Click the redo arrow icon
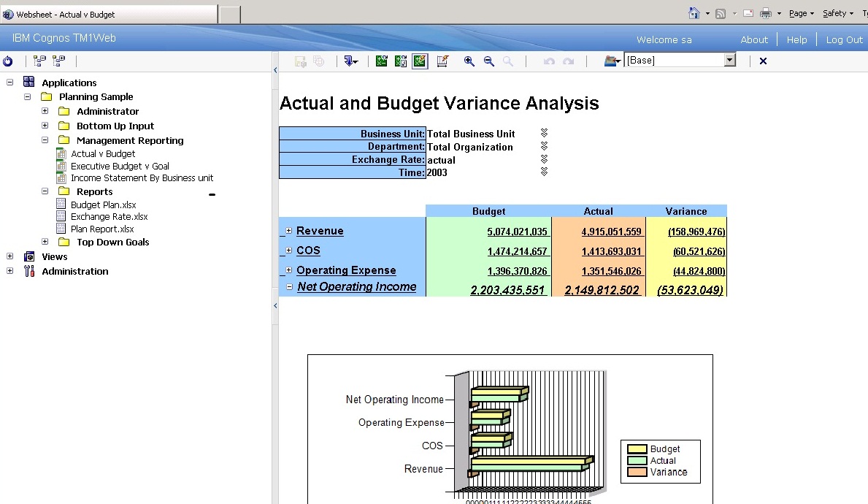 click(x=569, y=61)
